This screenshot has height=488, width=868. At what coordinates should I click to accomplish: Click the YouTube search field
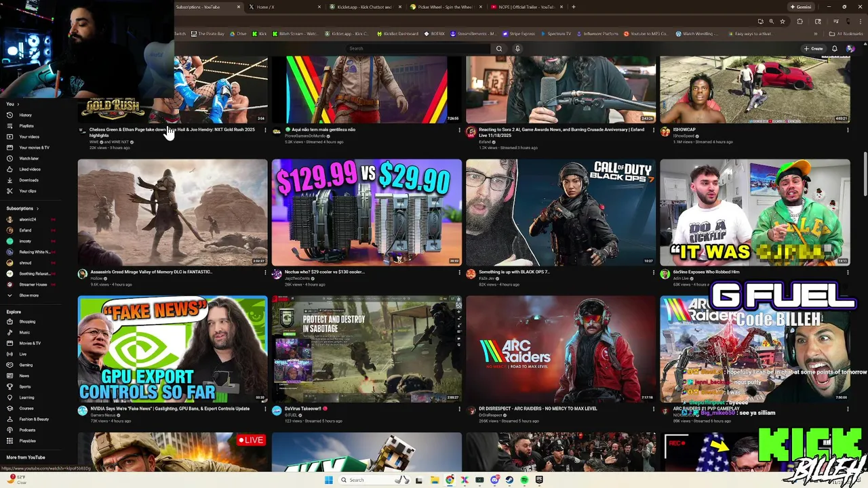[418, 49]
